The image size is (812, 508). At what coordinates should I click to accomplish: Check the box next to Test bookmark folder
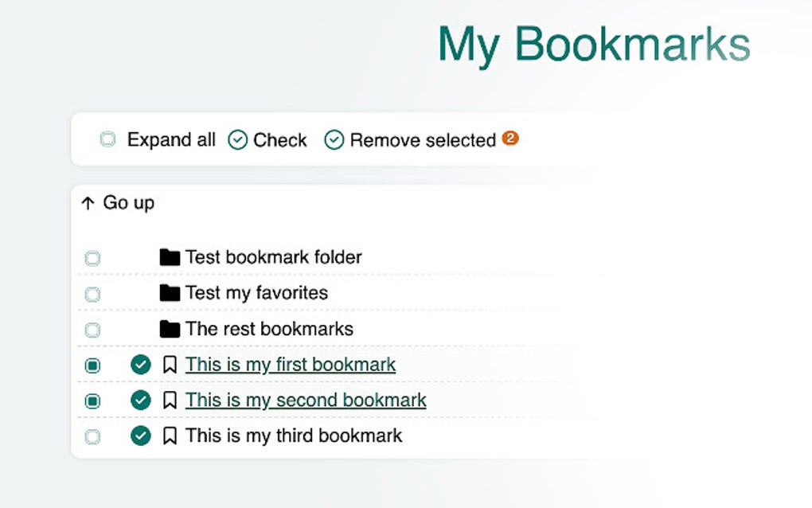click(92, 257)
